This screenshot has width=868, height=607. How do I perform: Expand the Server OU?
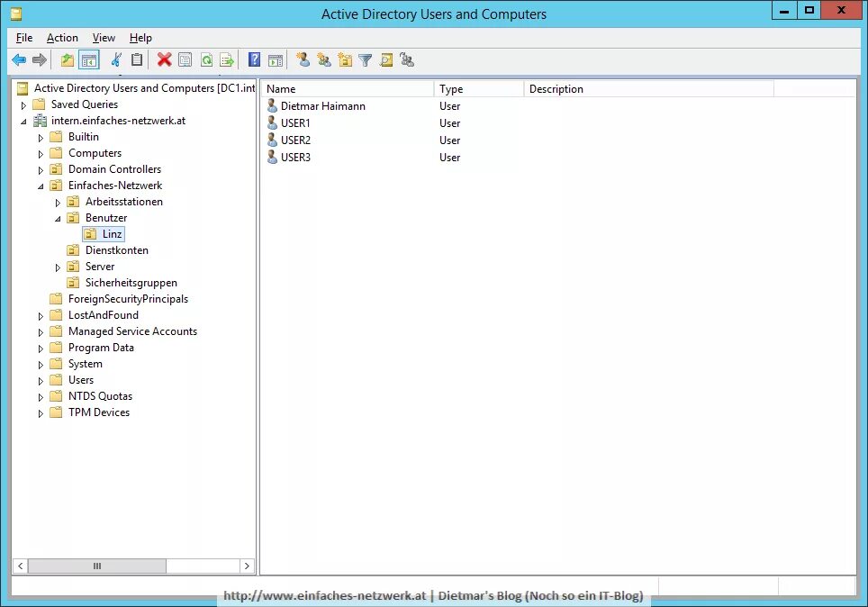(58, 267)
